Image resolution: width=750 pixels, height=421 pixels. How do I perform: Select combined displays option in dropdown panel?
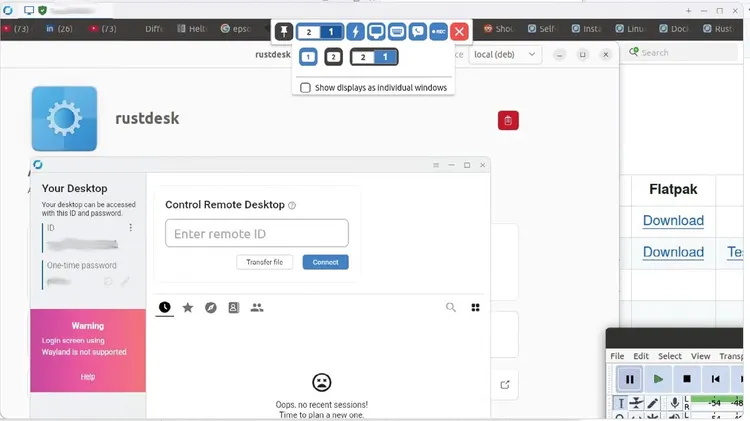374,57
